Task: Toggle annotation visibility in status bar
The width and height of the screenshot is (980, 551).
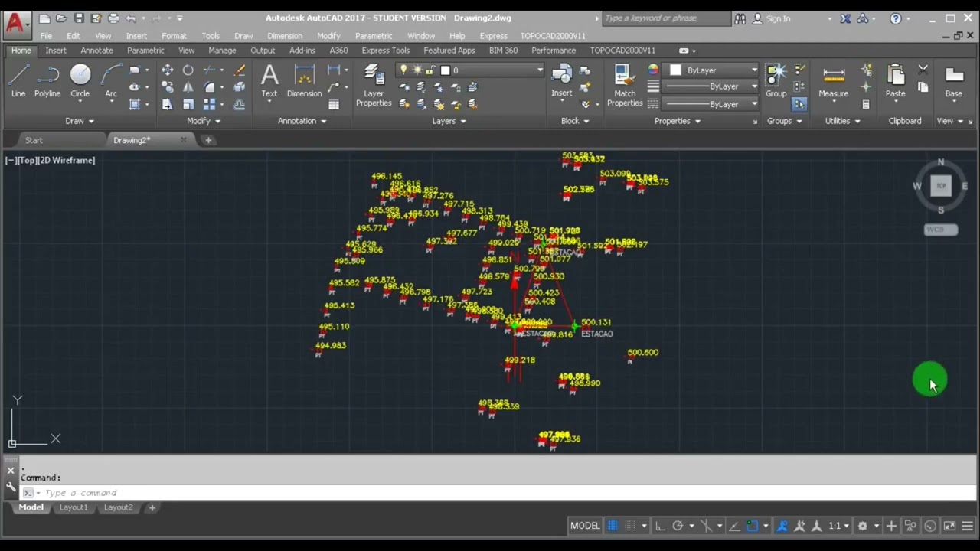Action: (782, 526)
